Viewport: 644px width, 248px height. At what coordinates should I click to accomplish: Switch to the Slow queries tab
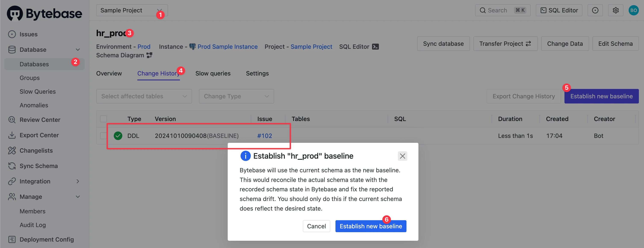coord(213,73)
